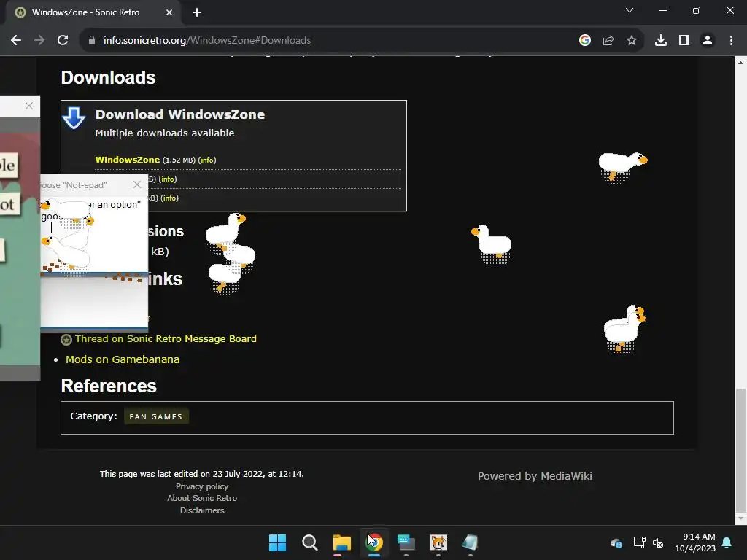This screenshot has width=747, height=560.
Task: Open clock showing 9:14 AM
Action: coord(695,542)
